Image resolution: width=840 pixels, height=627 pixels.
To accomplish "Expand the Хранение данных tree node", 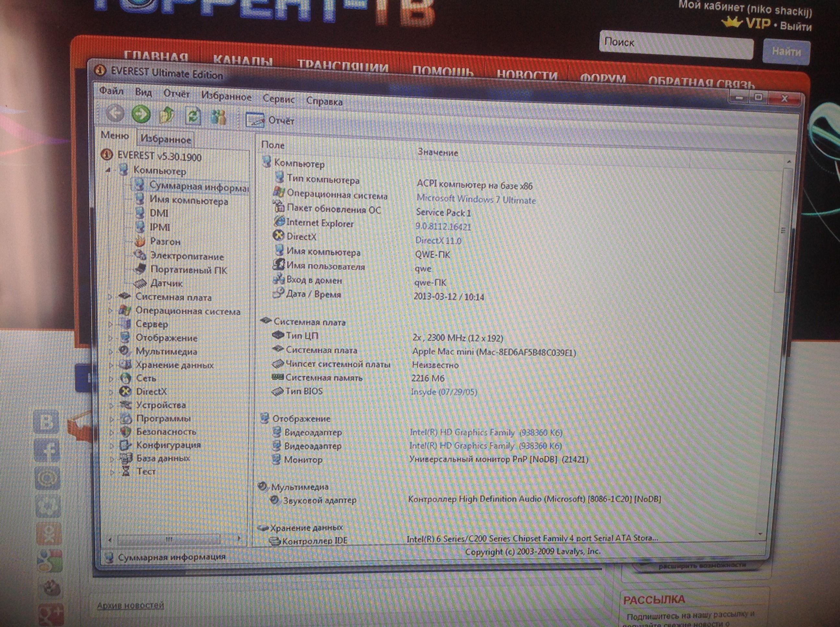I will click(x=111, y=365).
